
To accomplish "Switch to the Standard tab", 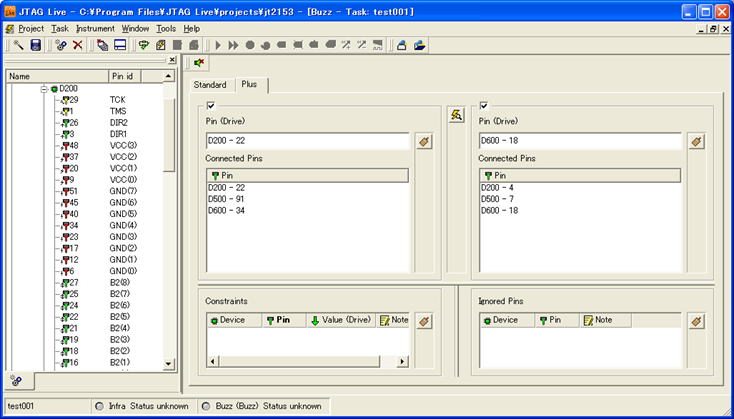I will 210,85.
